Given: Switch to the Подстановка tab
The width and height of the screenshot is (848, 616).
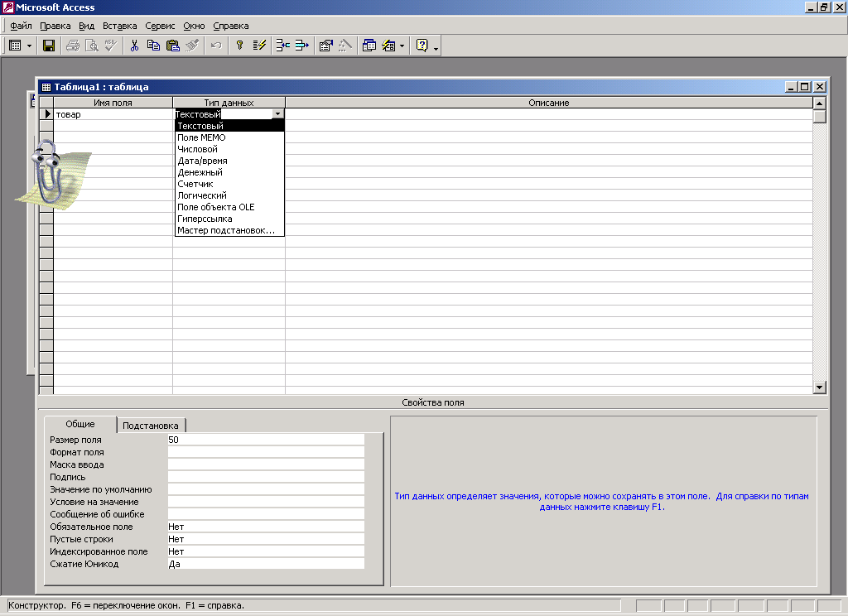Looking at the screenshot, I should click(151, 426).
